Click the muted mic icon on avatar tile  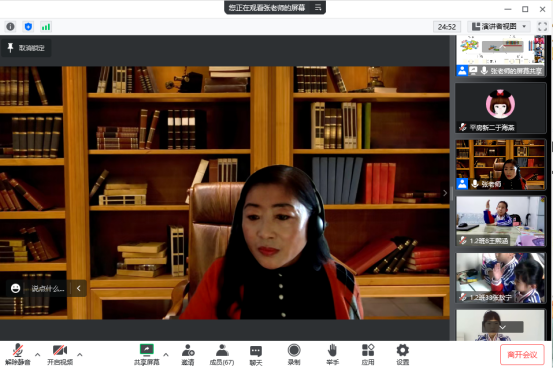pyautogui.click(x=463, y=127)
